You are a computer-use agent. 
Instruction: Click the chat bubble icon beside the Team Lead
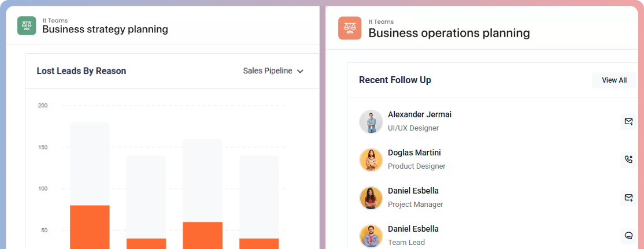(x=628, y=236)
